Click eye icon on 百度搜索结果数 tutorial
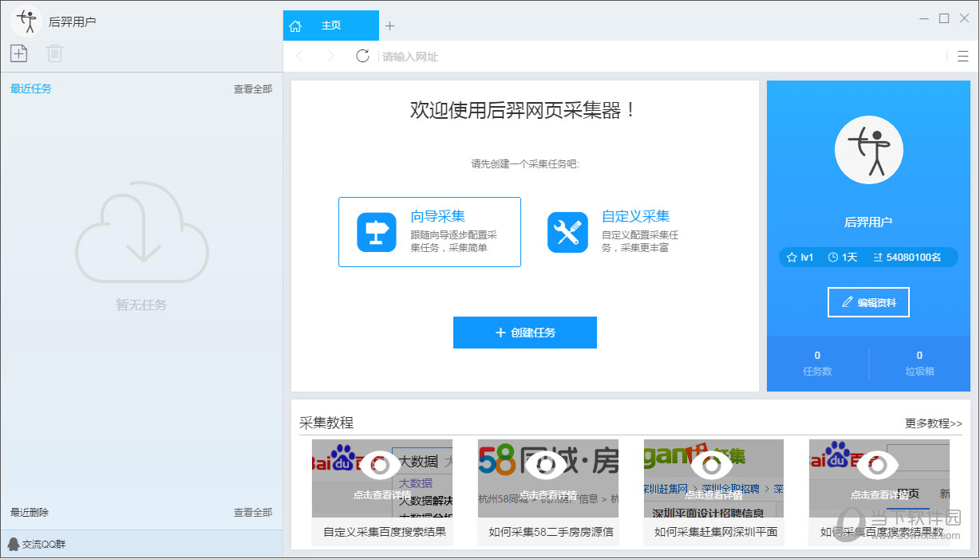Viewport: 980px width, 559px height. point(879,465)
